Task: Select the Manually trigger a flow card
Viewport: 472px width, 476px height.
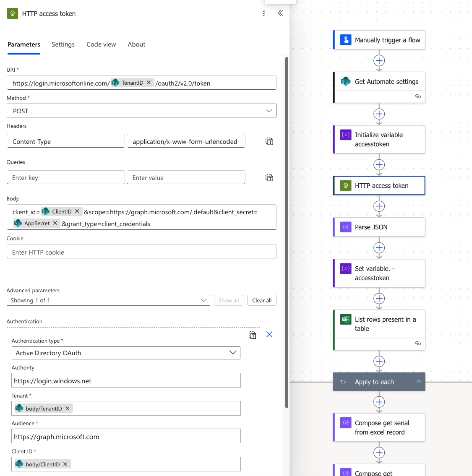Action: click(x=379, y=40)
